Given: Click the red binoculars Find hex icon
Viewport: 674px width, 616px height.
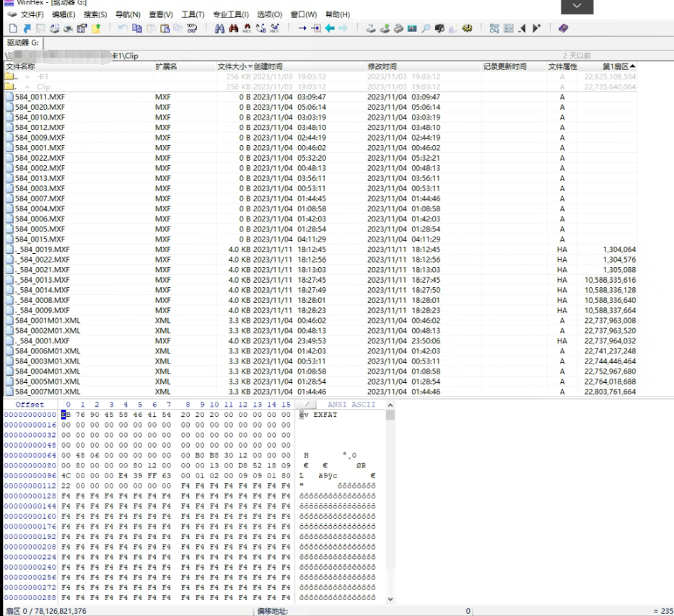Looking at the screenshot, I should click(233, 28).
